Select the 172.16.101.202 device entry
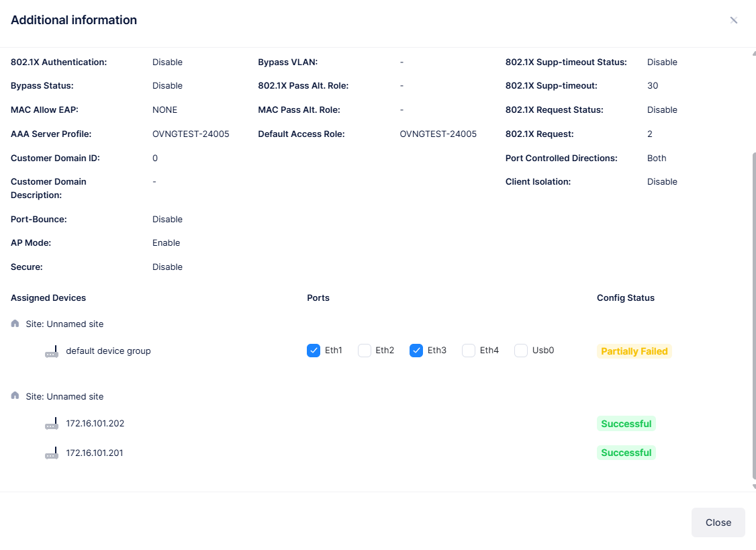 point(94,423)
